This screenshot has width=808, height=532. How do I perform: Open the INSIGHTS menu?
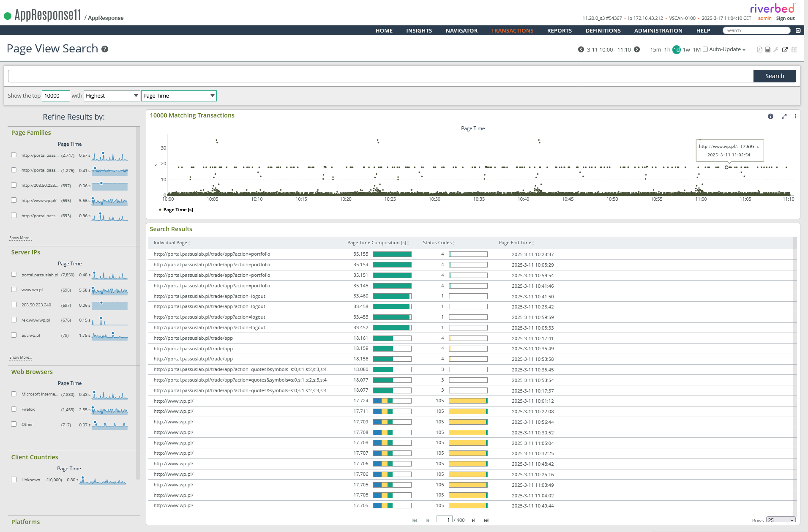coord(419,30)
